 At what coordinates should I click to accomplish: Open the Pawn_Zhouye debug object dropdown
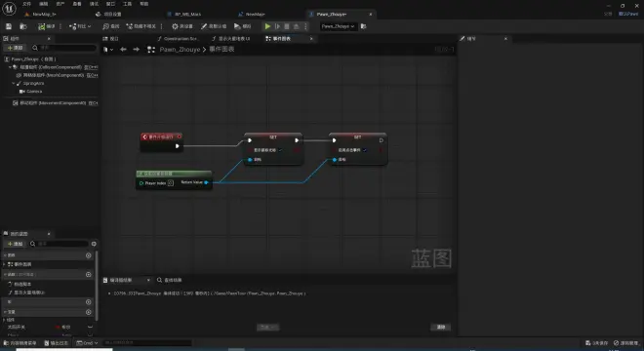tap(338, 26)
